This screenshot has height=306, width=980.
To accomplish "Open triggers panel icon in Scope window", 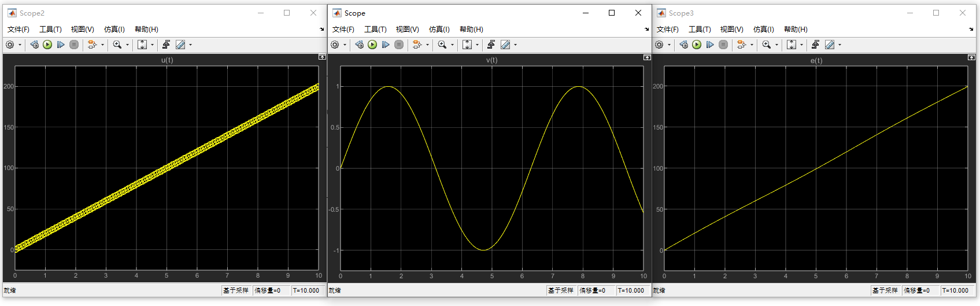I will pos(491,45).
